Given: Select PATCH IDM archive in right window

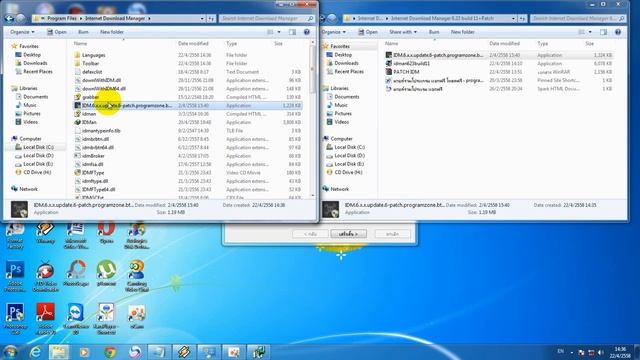Looking at the screenshot, I should click(x=406, y=72).
